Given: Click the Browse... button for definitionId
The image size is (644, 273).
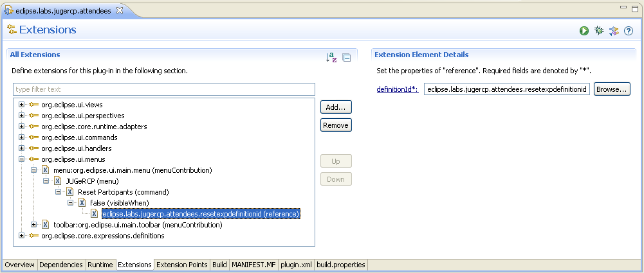Looking at the screenshot, I should [x=611, y=89].
